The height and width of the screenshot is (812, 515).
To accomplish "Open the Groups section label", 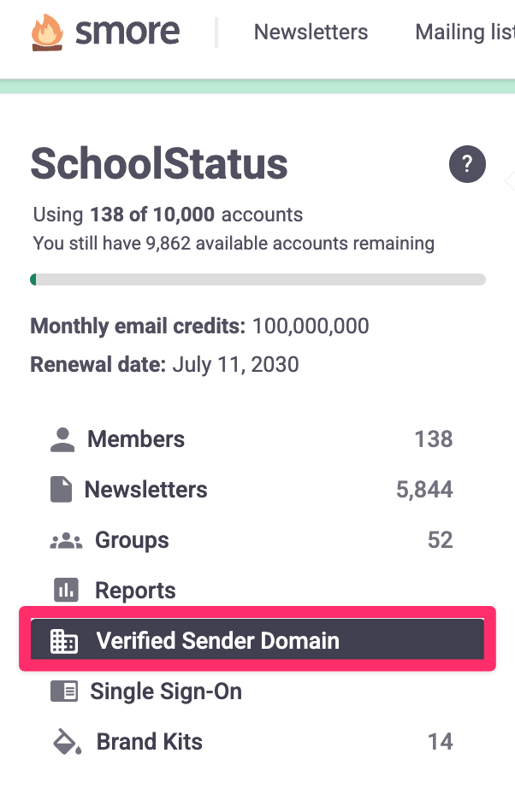I will tap(132, 540).
